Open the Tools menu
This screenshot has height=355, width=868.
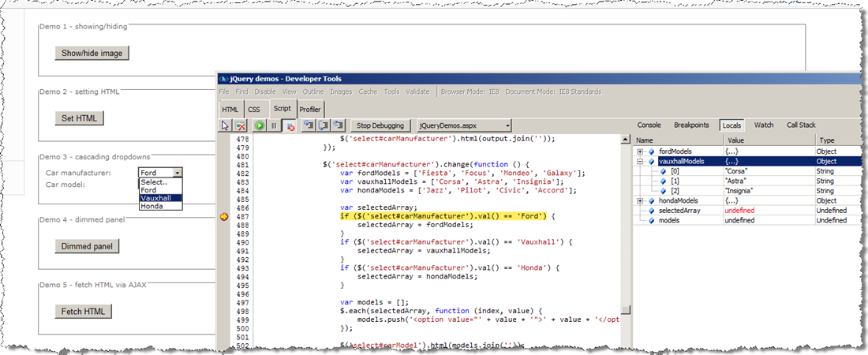392,92
